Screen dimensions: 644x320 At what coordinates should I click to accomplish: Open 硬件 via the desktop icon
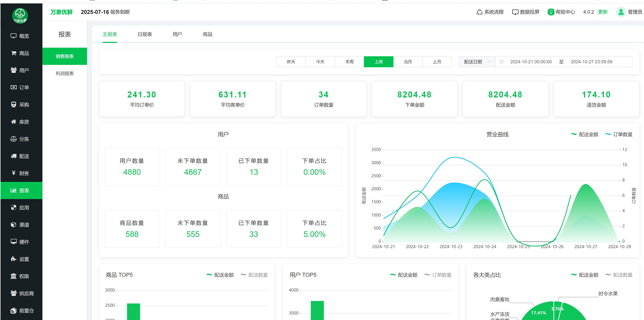tap(14, 242)
